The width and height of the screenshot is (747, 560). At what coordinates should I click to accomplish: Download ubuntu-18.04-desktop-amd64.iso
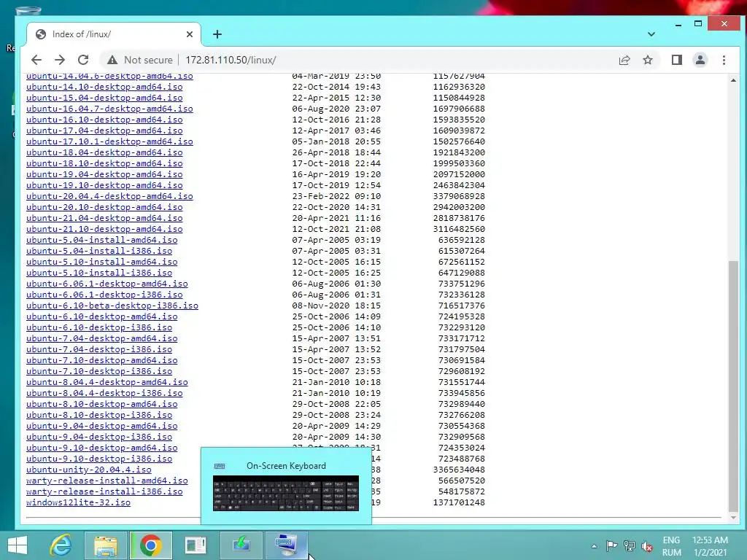[104, 153]
